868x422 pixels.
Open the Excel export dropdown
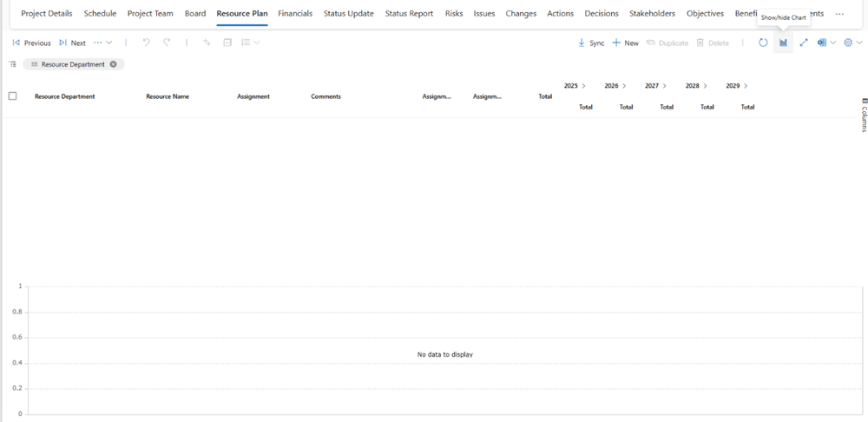826,43
